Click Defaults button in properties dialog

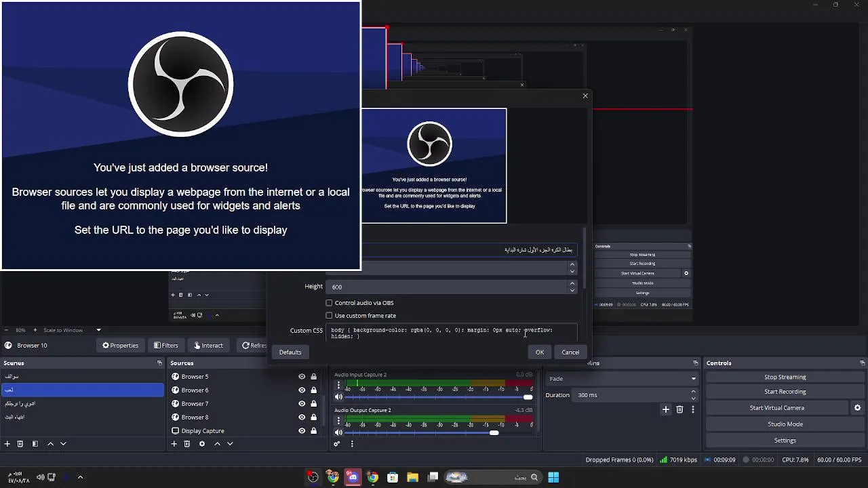(290, 352)
